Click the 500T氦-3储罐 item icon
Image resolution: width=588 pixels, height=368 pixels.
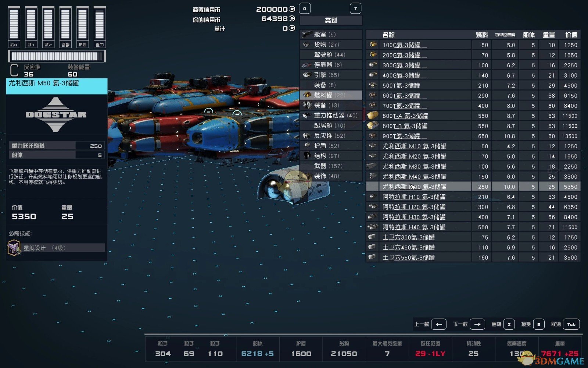point(373,85)
